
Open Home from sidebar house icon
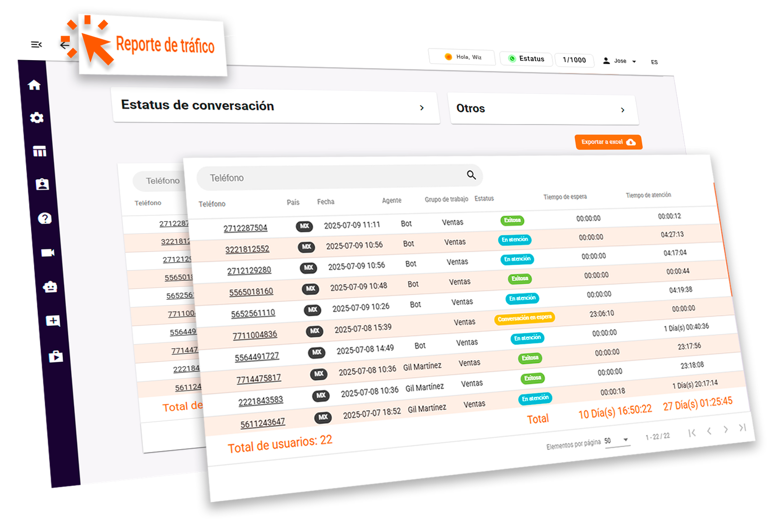click(34, 85)
